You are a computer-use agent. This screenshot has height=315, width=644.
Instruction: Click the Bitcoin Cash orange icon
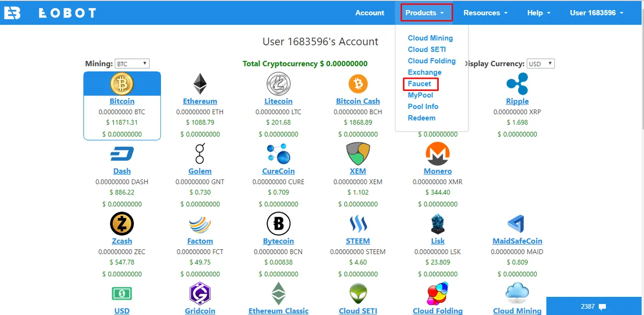[358, 83]
